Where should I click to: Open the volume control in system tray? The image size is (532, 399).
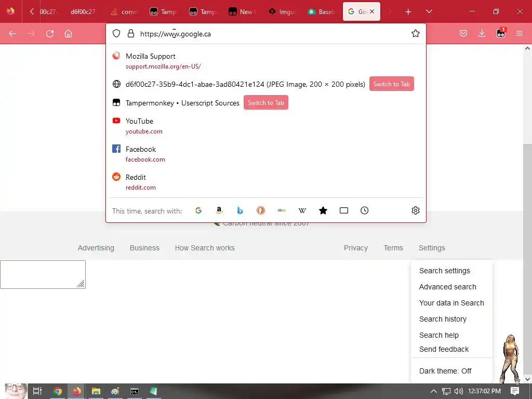pyautogui.click(x=458, y=391)
